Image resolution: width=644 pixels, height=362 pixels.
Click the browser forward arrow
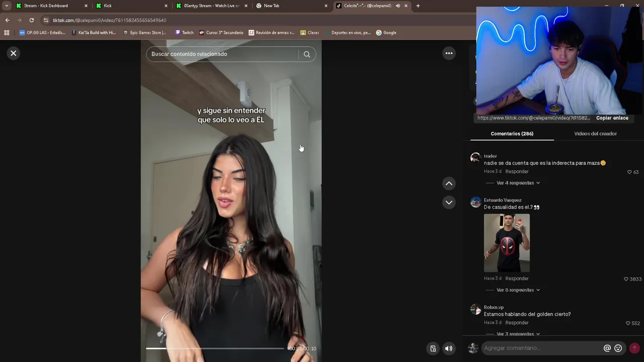coord(19,20)
